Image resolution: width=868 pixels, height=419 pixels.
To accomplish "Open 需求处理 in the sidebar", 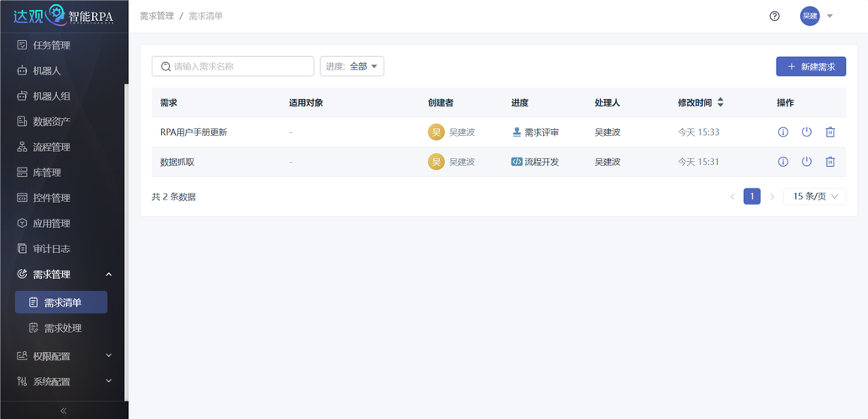I will click(x=63, y=328).
